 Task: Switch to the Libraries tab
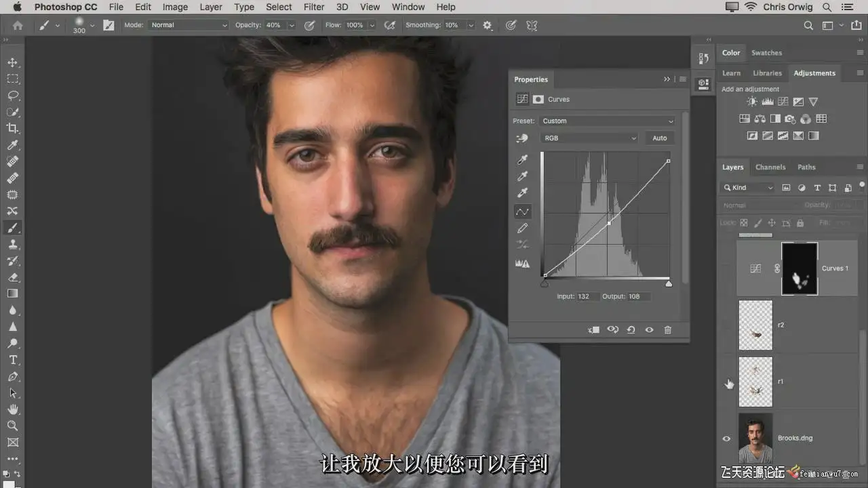click(x=767, y=73)
